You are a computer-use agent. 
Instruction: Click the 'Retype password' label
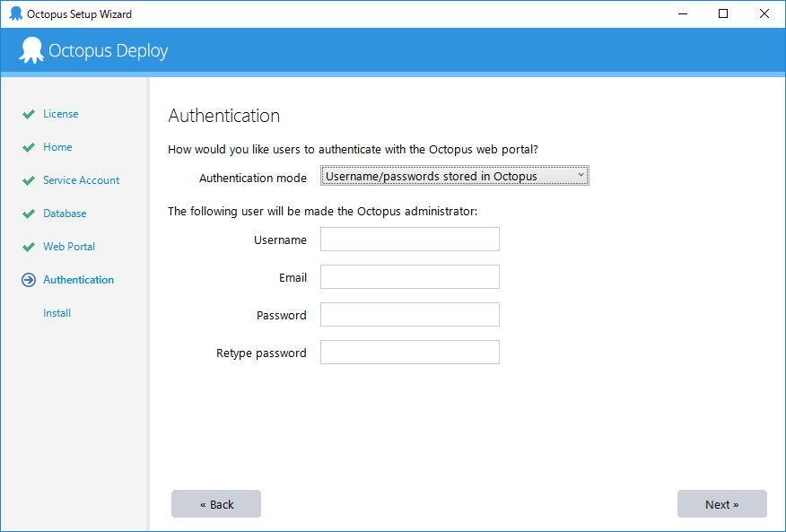point(261,353)
